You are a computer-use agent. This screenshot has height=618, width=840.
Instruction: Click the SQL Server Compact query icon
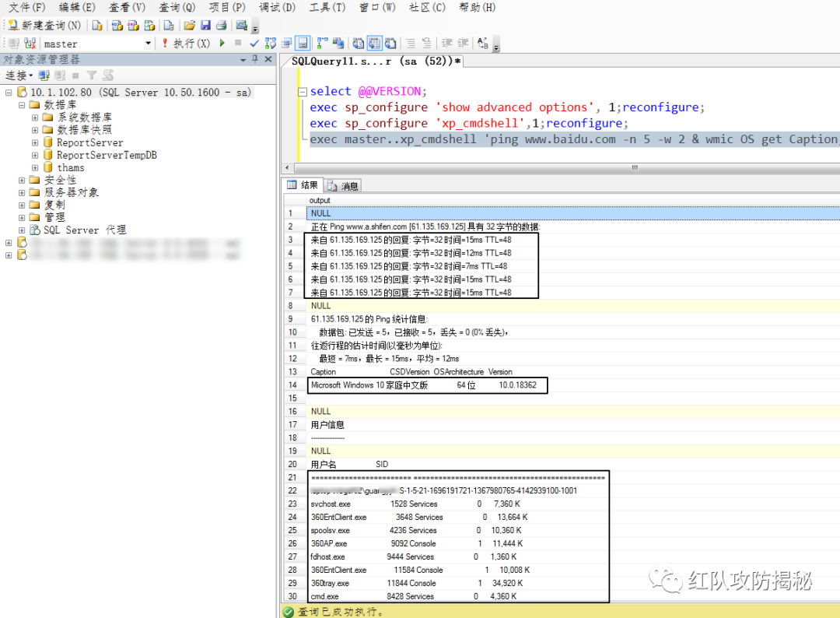tap(169, 25)
